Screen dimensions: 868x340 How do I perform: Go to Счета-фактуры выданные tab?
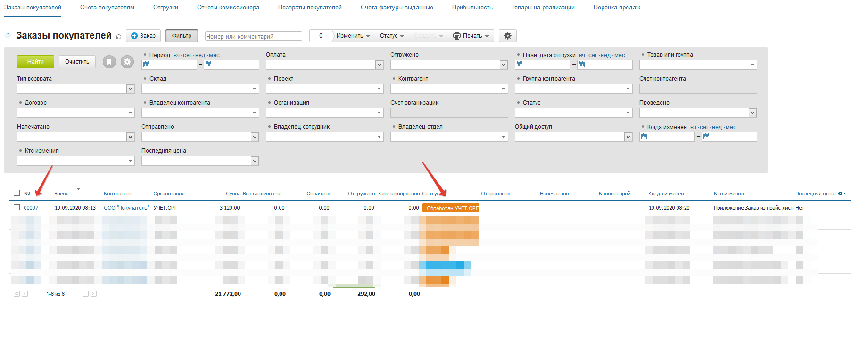coord(397,8)
